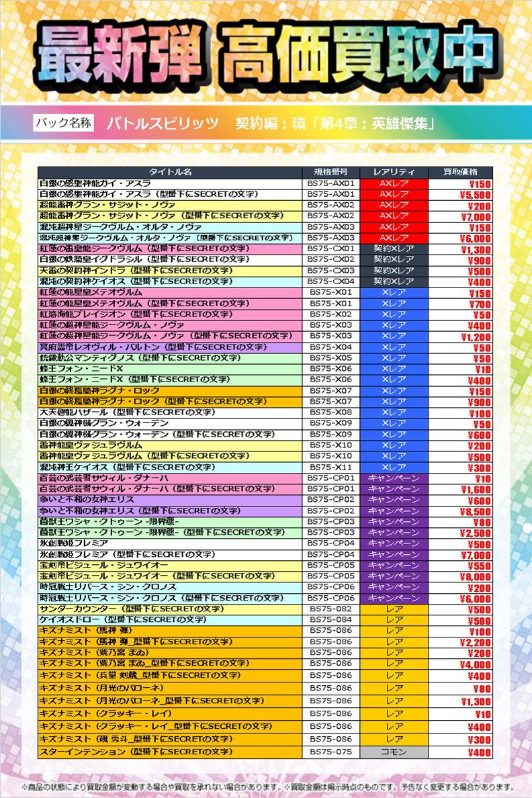Click the 'BS75-X11' code cell
532x798 pixels.
(330, 468)
